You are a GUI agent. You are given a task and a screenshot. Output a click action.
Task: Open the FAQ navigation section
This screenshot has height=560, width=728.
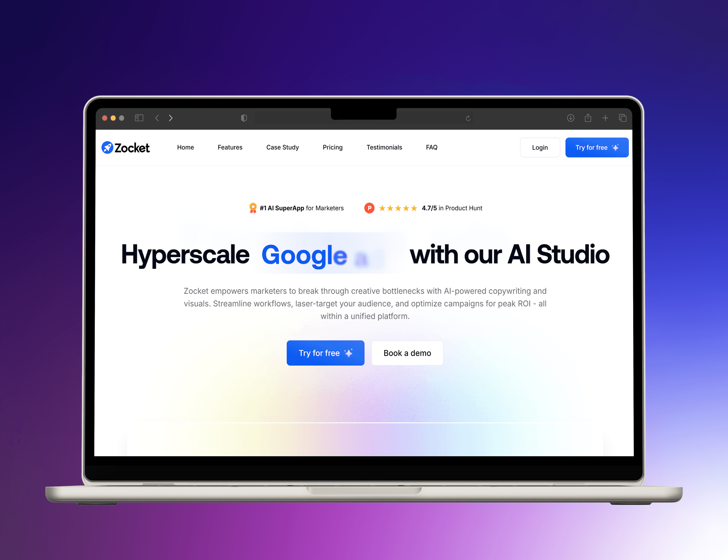point(432,147)
